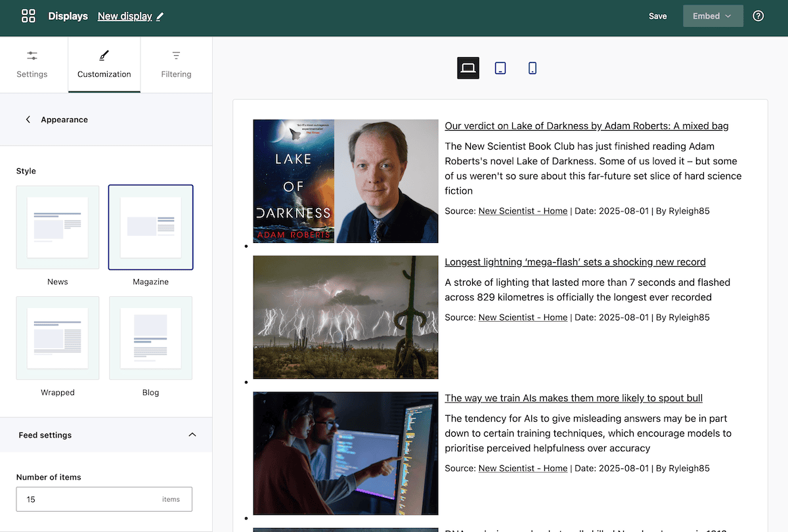The width and height of the screenshot is (788, 532).
Task: Open the AI training article title
Action: [574, 398]
